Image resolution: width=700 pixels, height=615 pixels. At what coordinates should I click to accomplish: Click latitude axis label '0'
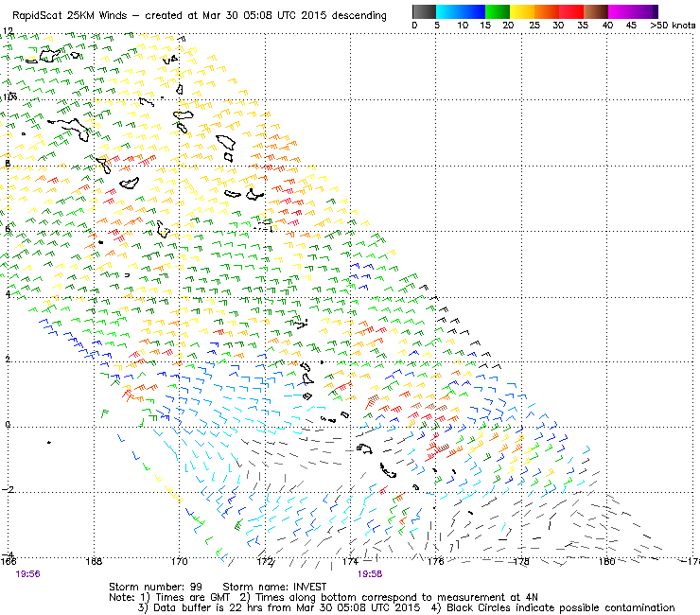(x=8, y=424)
